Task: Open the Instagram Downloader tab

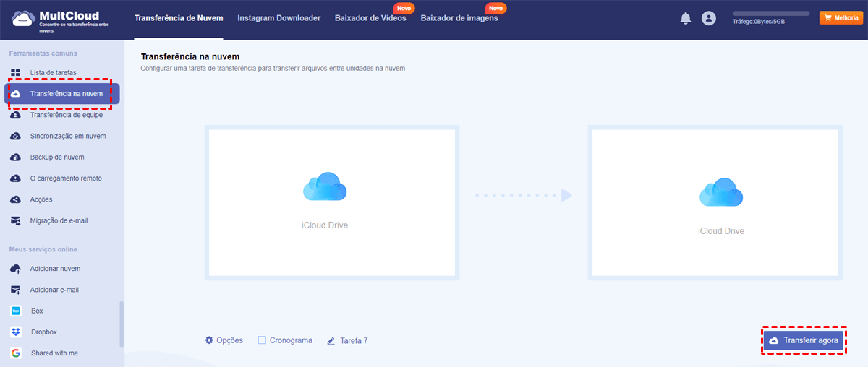Action: click(278, 18)
